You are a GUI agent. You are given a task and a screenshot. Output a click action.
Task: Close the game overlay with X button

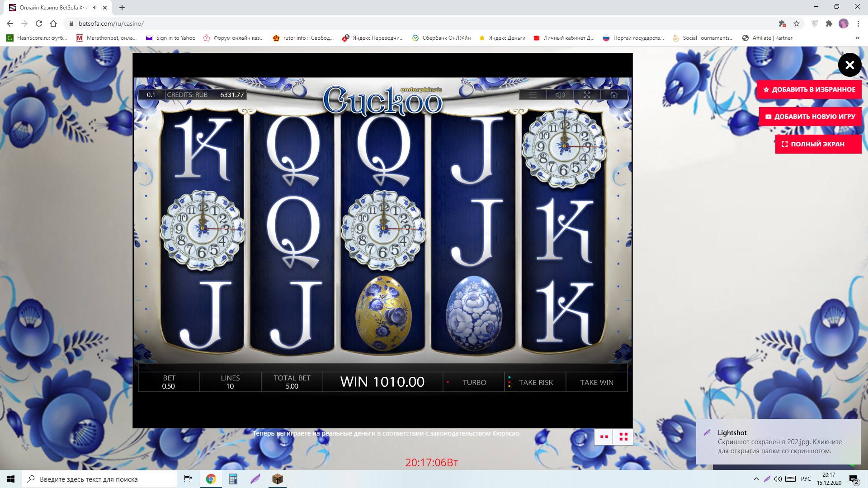pos(849,65)
